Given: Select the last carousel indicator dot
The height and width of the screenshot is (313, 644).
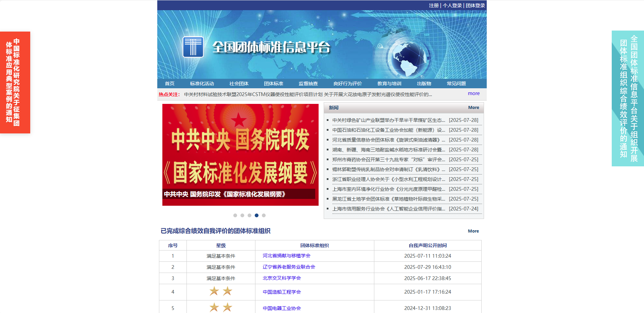Looking at the screenshot, I should pos(264,215).
